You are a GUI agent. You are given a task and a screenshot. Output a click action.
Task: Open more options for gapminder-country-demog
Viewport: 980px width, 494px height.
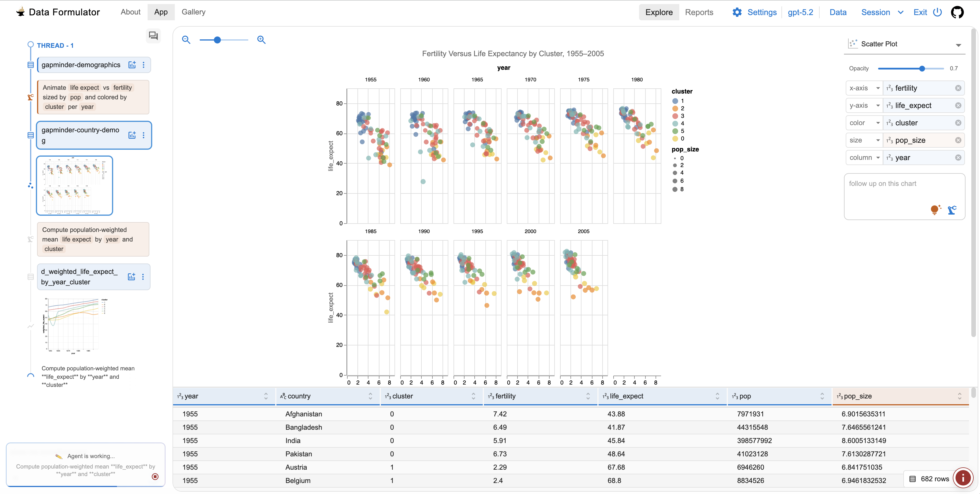144,135
